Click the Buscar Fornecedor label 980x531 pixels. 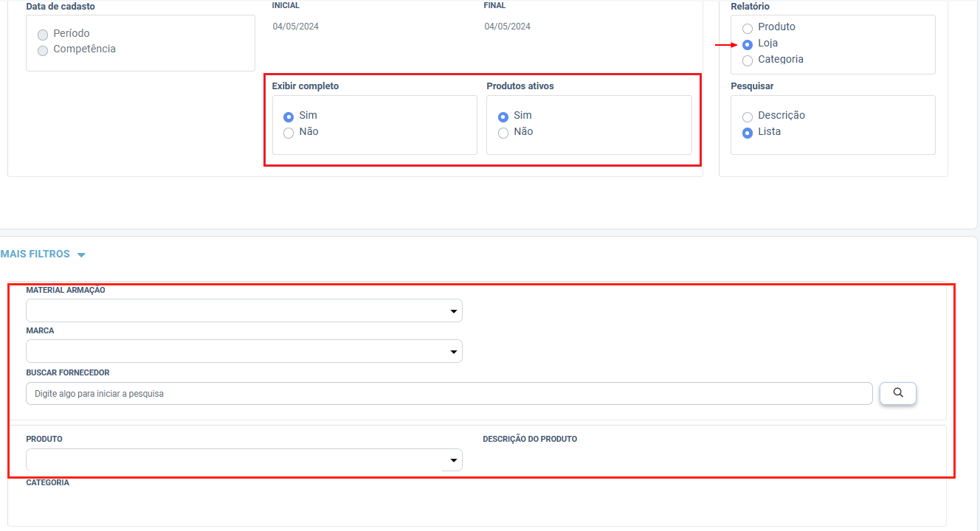point(68,373)
